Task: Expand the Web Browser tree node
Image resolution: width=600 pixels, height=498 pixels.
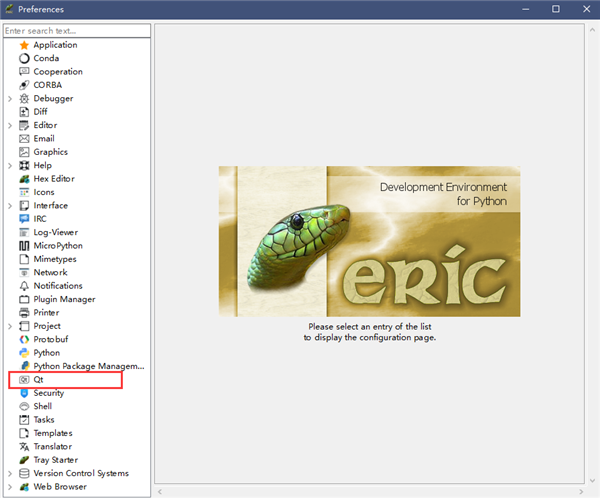Action: point(10,487)
